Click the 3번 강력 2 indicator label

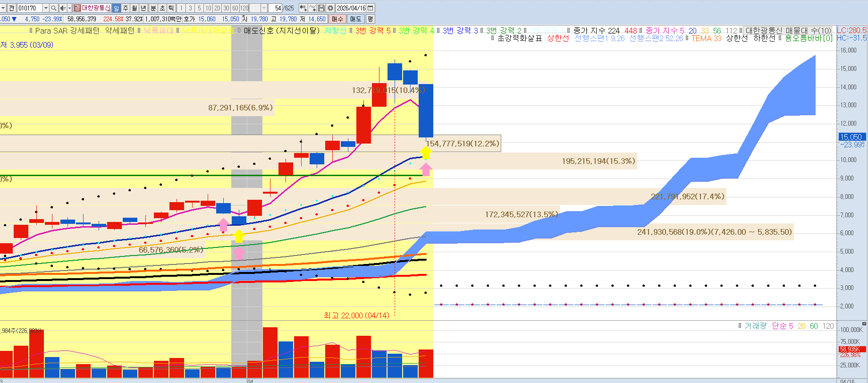(504, 31)
